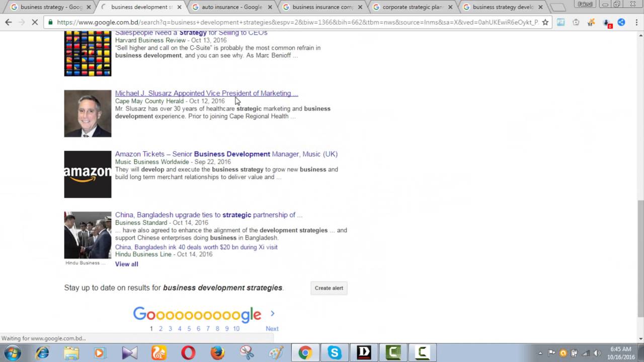
Task: Switch to Chrome in the taskbar
Action: coord(305,353)
